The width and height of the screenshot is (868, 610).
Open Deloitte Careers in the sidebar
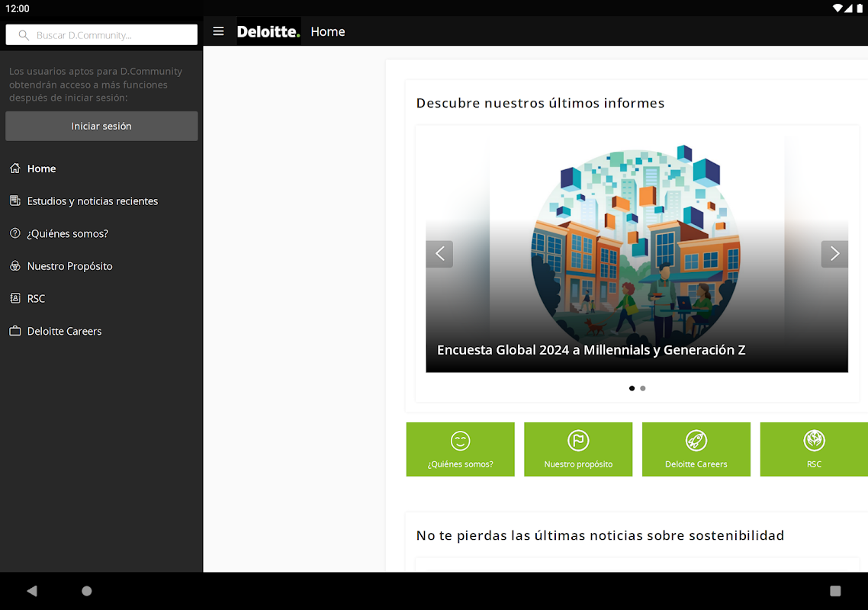tap(101, 331)
